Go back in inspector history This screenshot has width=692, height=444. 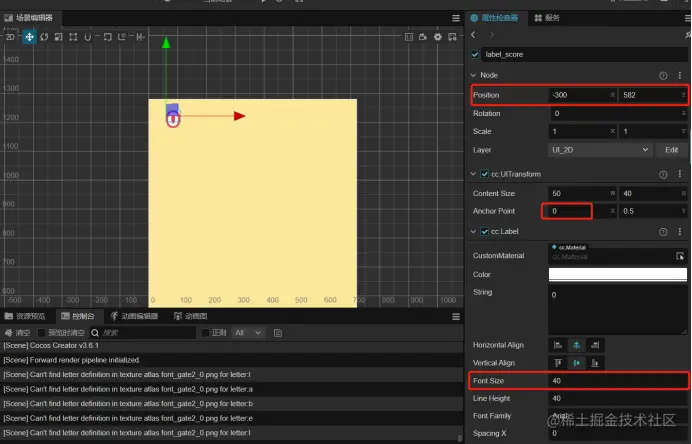474,35
